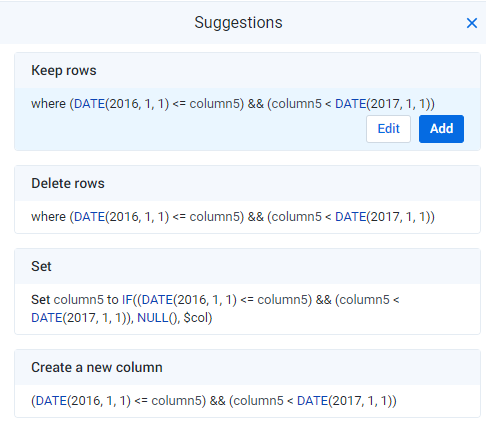Viewport: 486px width, 424px height.
Task: Choose the Create a new column expression
Action: click(214, 401)
